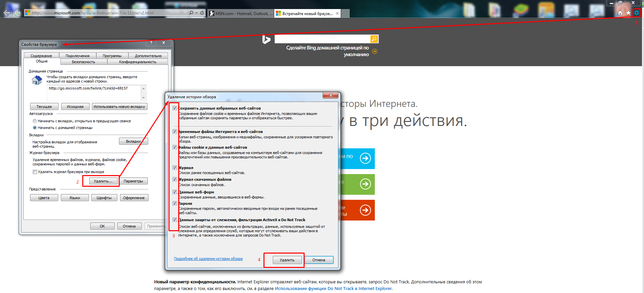Open the Цвета button
Screen dimensions: 644x293
coord(44,198)
